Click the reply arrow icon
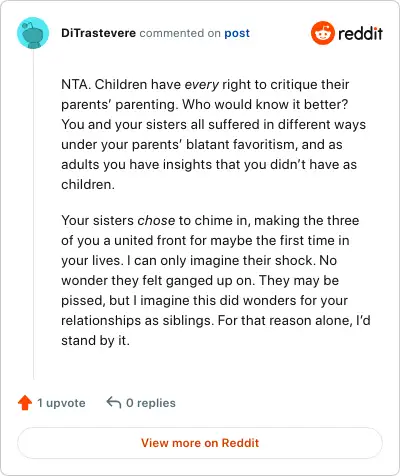The image size is (400, 476). pyautogui.click(x=114, y=402)
